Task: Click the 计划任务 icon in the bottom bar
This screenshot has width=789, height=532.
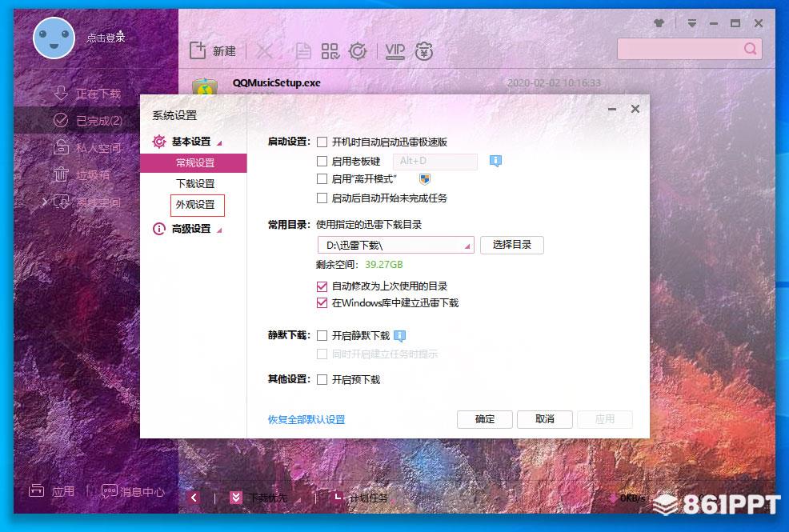Action: pyautogui.click(x=338, y=498)
